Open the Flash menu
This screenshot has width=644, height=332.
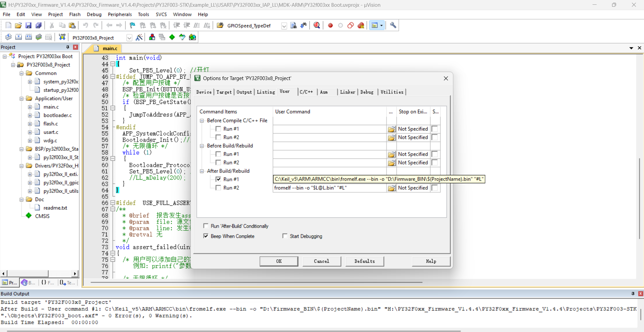75,14
